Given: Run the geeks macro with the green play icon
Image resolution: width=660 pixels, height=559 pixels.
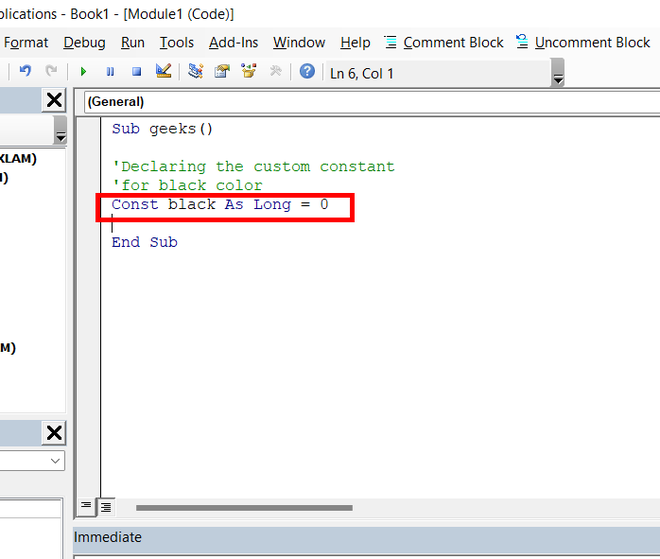Looking at the screenshot, I should coord(83,71).
